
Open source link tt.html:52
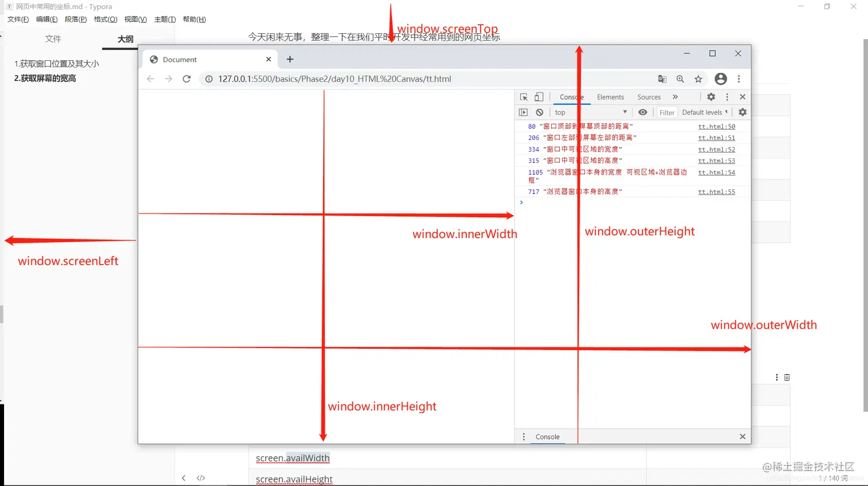click(716, 149)
